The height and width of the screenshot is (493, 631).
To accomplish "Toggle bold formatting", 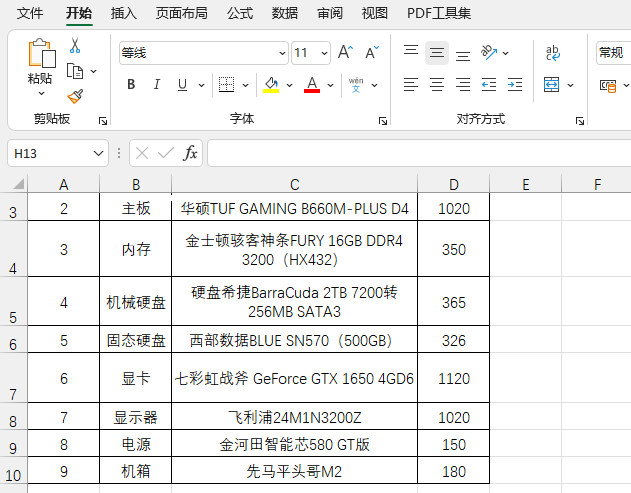I will [131, 85].
